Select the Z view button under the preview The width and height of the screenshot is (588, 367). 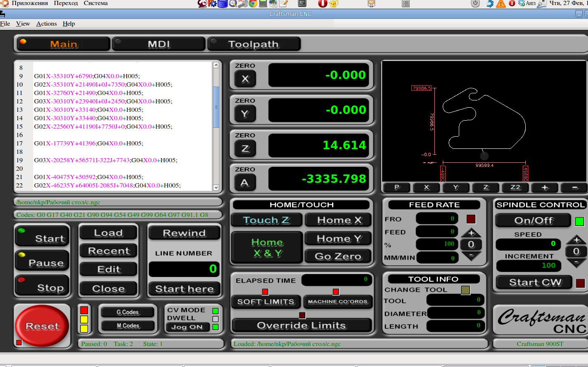coord(486,187)
